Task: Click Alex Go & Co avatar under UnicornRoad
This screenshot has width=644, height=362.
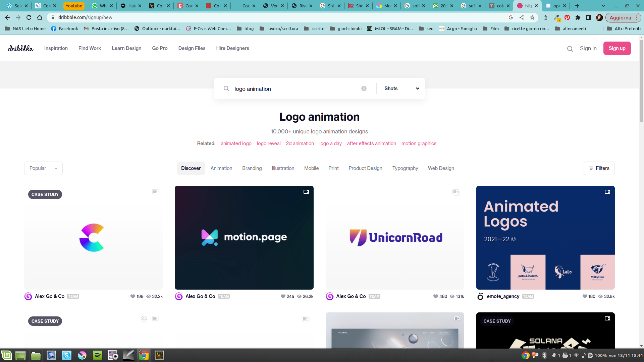Action: coord(330,296)
